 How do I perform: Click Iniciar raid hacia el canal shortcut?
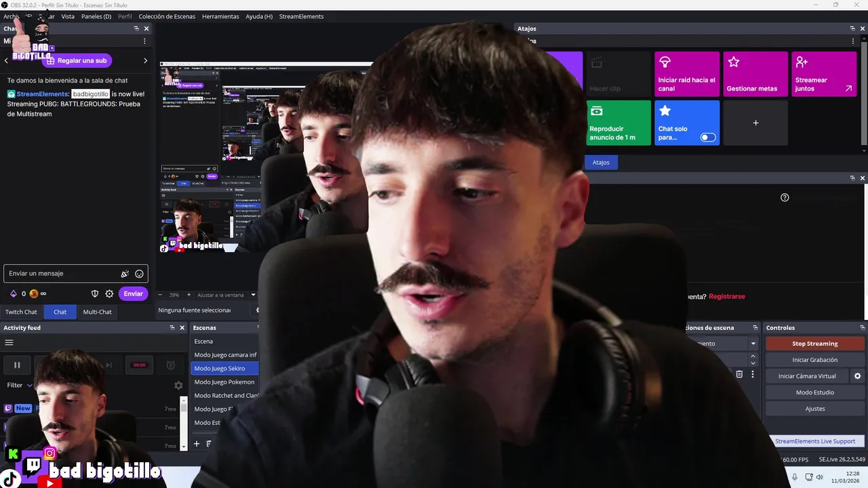[686, 74]
